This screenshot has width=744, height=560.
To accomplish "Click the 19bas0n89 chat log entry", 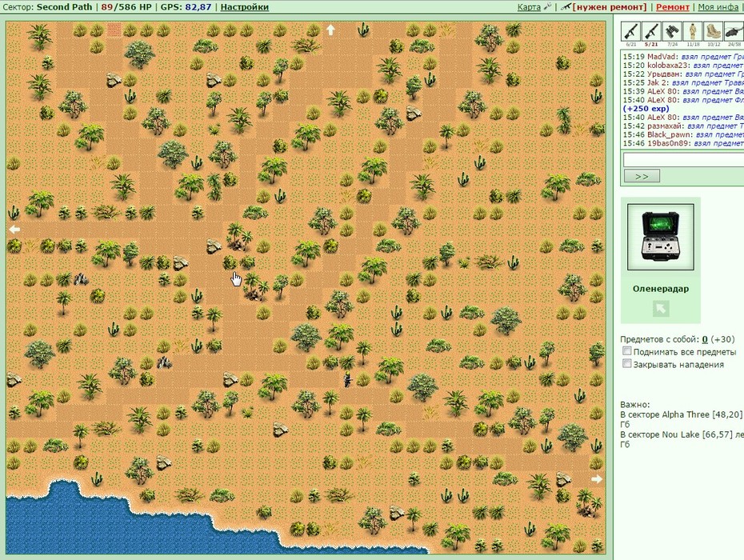I will pyautogui.click(x=683, y=143).
